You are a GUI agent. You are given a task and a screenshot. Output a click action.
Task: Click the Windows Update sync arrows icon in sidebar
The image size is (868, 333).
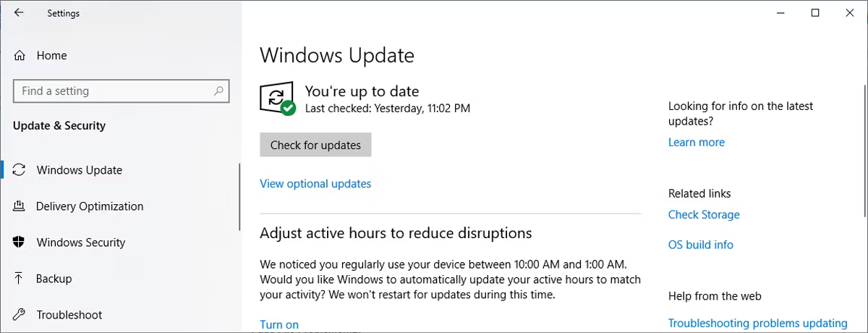[x=20, y=170]
